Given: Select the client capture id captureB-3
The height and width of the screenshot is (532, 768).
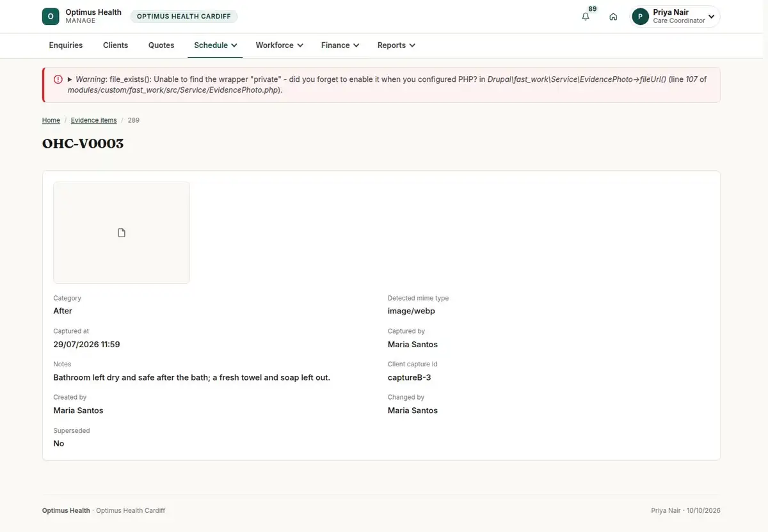Looking at the screenshot, I should [x=410, y=377].
